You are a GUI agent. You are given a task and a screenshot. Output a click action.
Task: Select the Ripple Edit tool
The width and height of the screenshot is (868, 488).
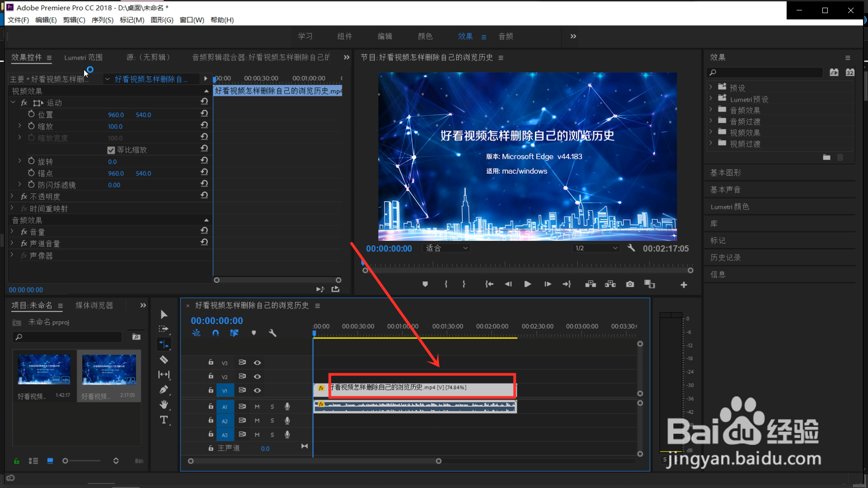[x=164, y=344]
